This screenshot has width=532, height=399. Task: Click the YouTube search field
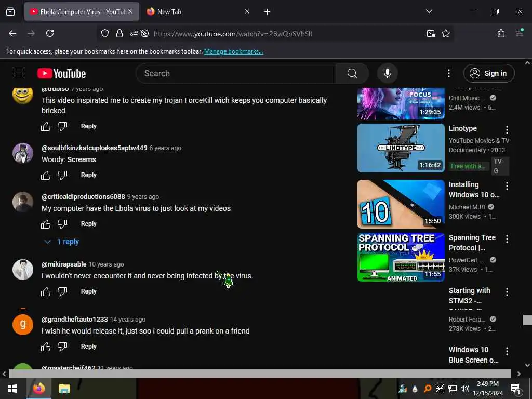[x=236, y=73]
